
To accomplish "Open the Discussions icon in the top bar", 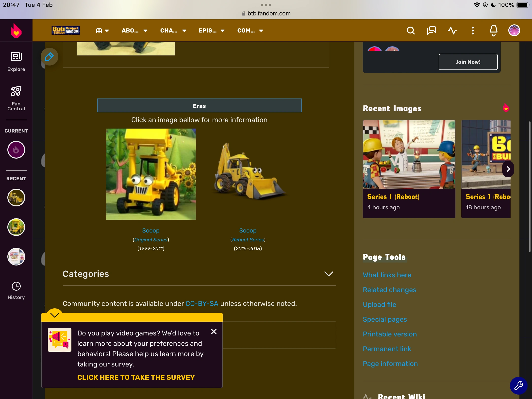I will (x=431, y=30).
